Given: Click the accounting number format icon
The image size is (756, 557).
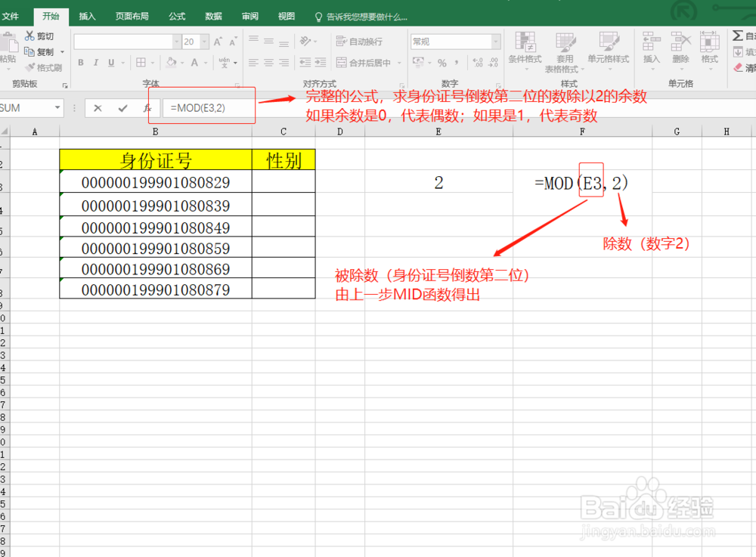Looking at the screenshot, I should [418, 62].
